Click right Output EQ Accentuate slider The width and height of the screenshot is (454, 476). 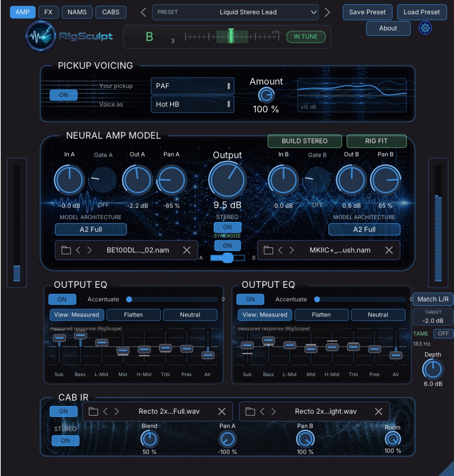click(x=360, y=299)
